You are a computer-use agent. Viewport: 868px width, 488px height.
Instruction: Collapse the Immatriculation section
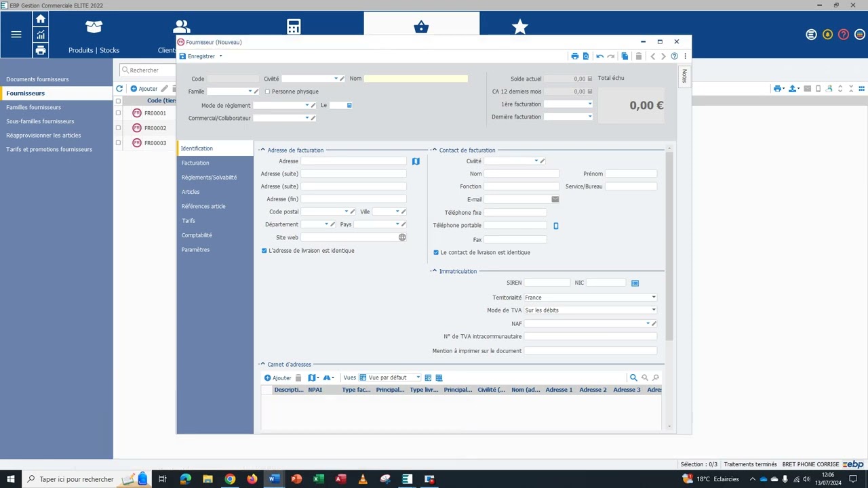pos(434,271)
